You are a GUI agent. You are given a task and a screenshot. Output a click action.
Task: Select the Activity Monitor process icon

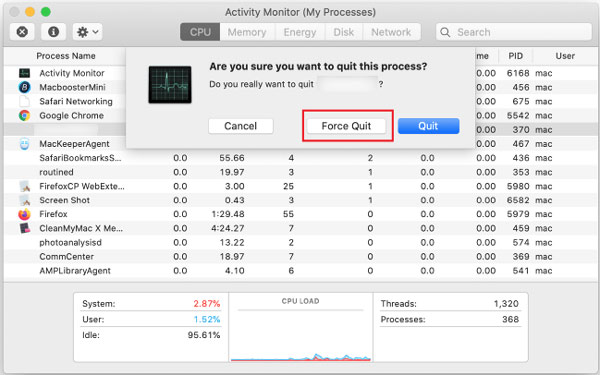[24, 73]
